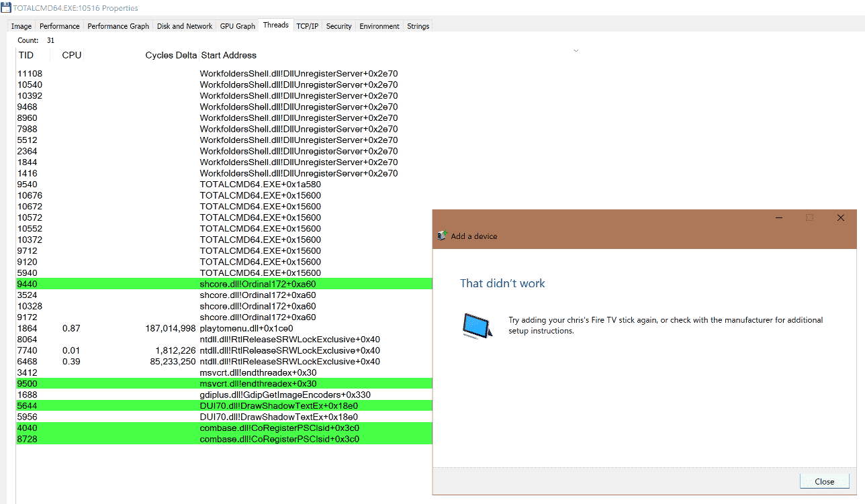This screenshot has height=504, width=865.
Task: Select thread 9540 TOTALCMD64.EXE+0x1a580
Action: (x=224, y=184)
